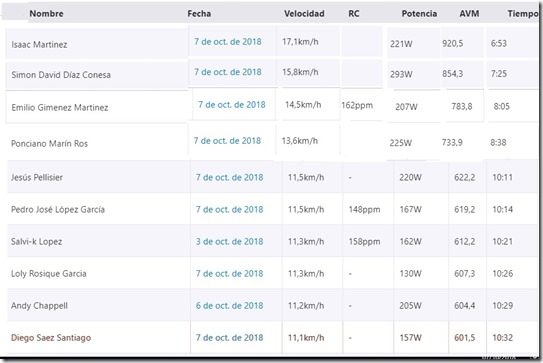Click the 293W power value
The image size is (543, 363).
(x=401, y=74)
